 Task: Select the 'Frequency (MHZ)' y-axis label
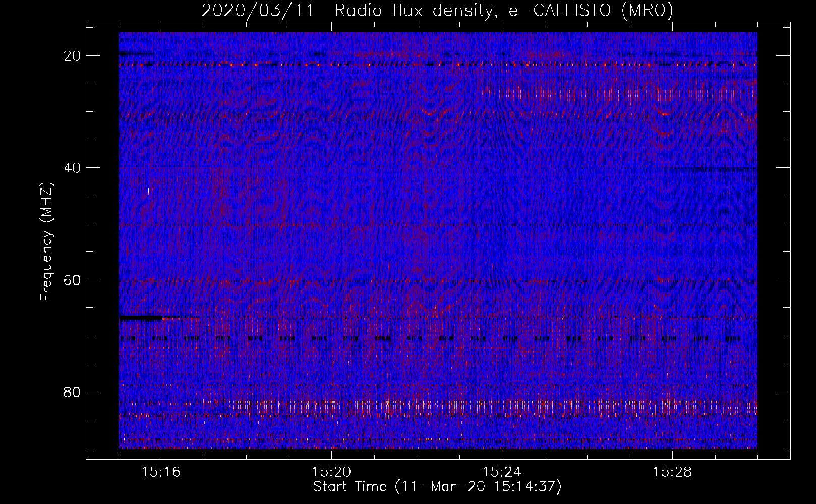point(46,241)
